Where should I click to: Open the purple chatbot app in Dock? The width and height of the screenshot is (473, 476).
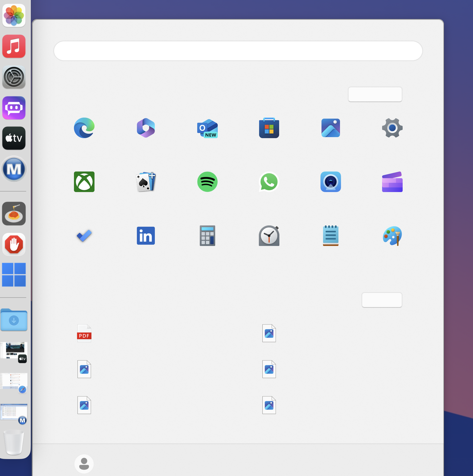tap(14, 108)
